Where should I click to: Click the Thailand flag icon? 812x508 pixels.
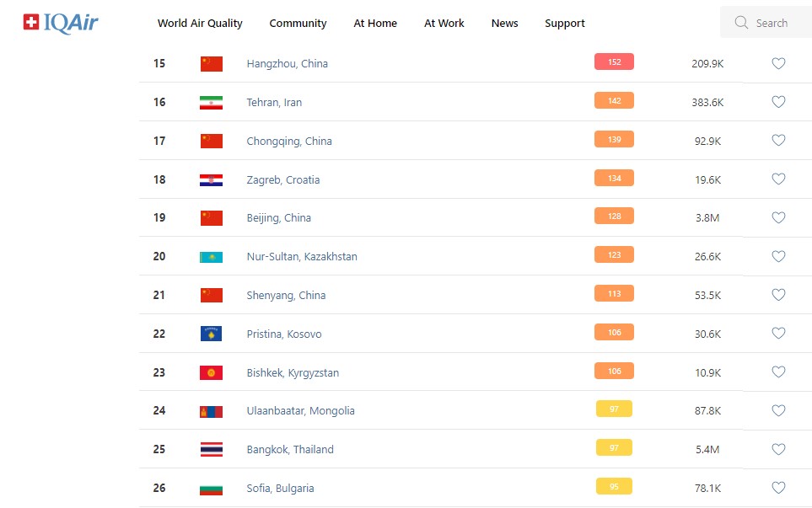point(211,450)
